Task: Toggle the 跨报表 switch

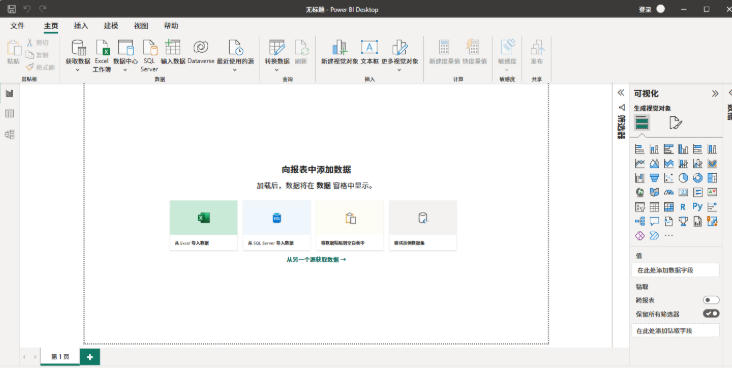Action: coord(711,300)
